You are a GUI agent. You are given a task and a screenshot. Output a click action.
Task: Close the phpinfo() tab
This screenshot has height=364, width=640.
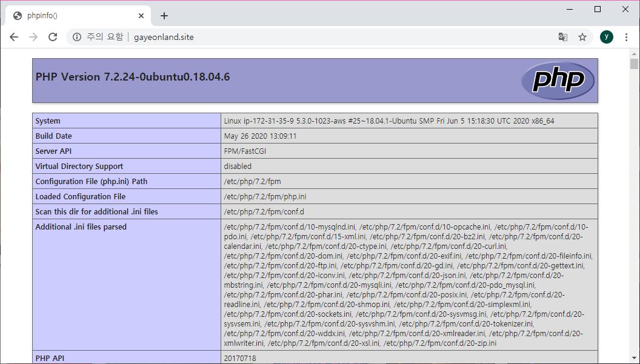click(x=141, y=15)
